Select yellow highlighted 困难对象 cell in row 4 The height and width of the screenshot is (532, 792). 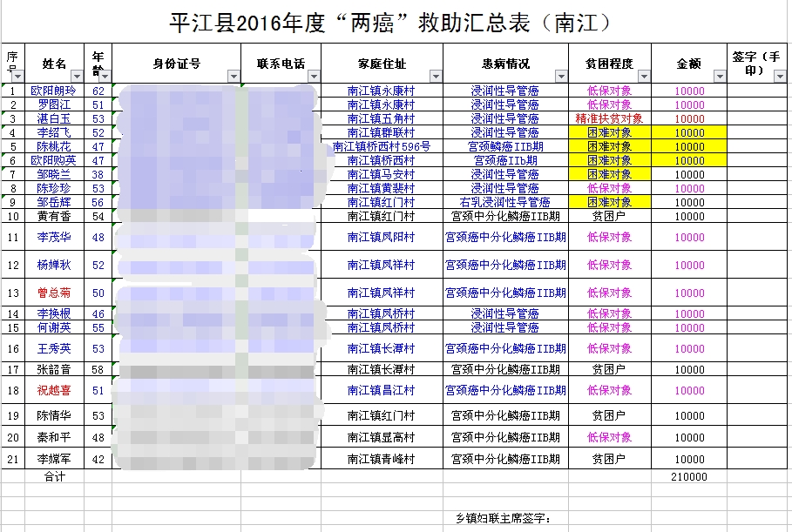610,133
